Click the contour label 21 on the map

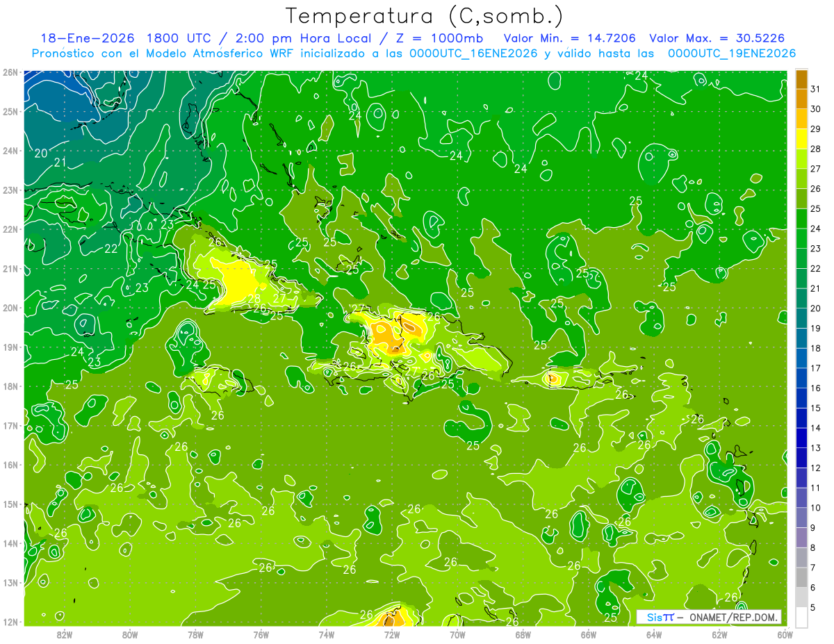(60, 162)
